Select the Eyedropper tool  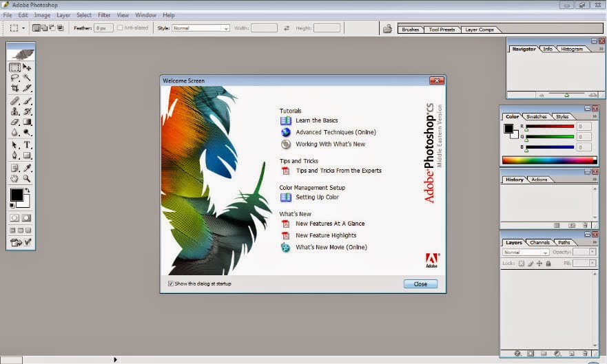click(x=27, y=168)
